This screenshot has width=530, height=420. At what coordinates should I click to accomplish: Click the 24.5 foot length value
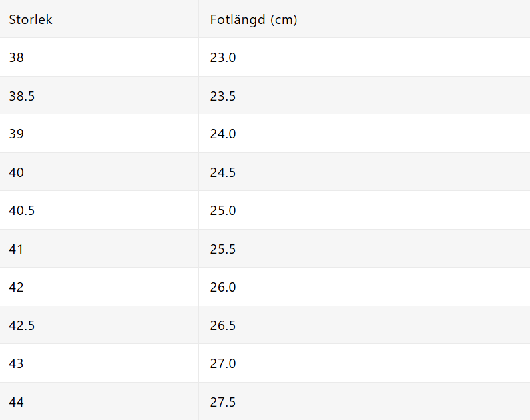click(x=223, y=172)
